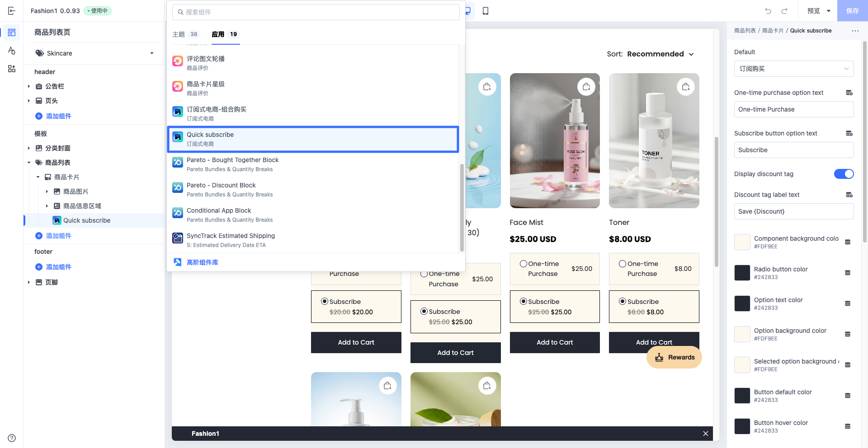
Task: Toggle the Display discount tag switch
Action: [x=844, y=174]
